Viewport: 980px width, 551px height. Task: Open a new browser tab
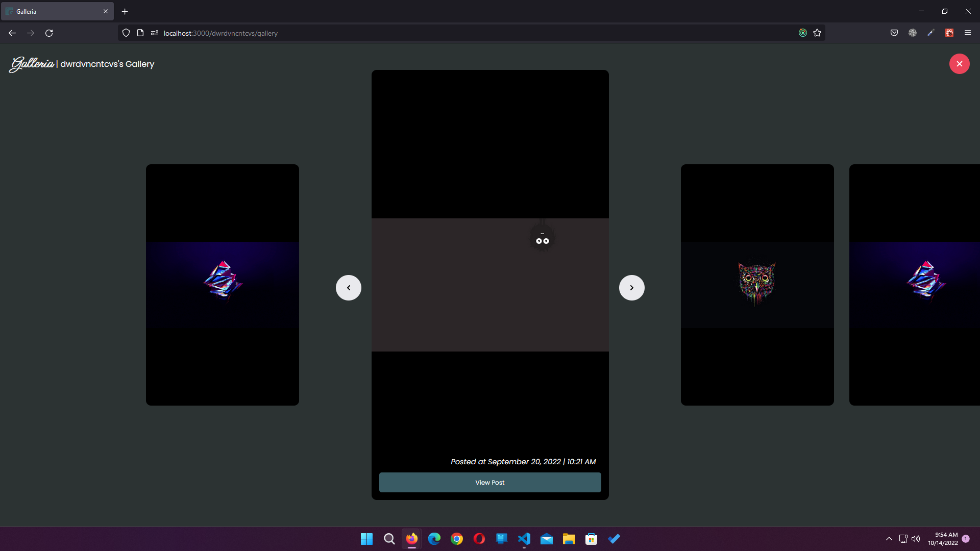click(x=125, y=11)
